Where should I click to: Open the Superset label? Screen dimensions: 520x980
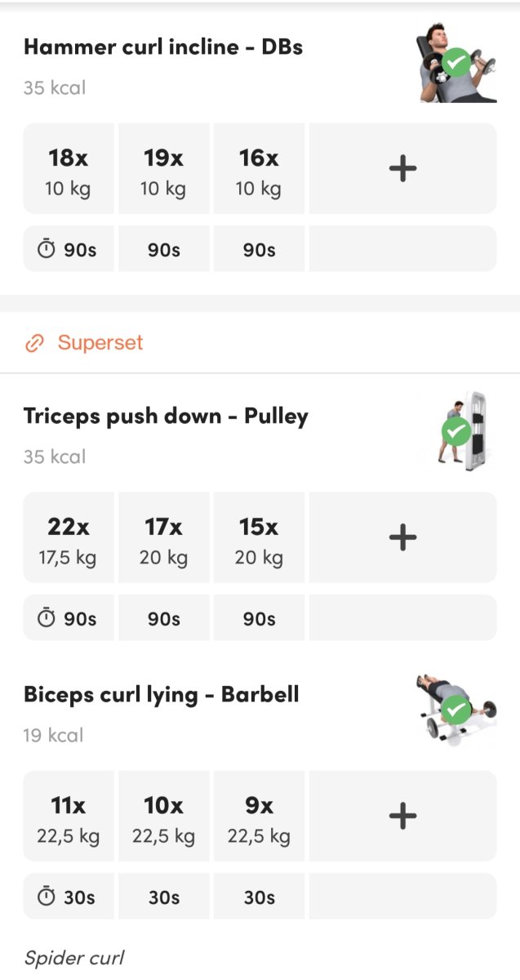point(100,343)
